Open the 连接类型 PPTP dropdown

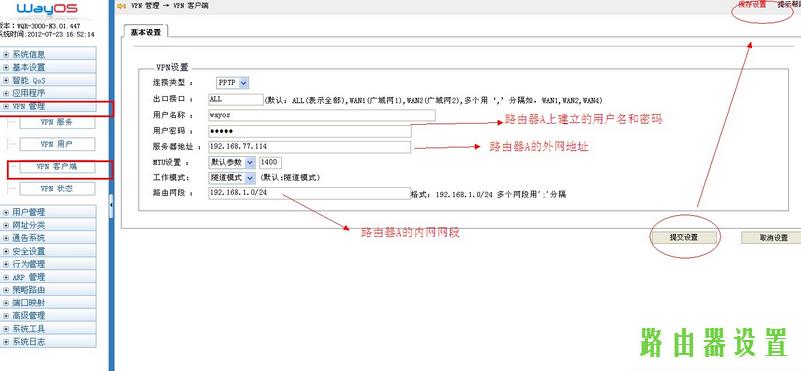(x=232, y=82)
